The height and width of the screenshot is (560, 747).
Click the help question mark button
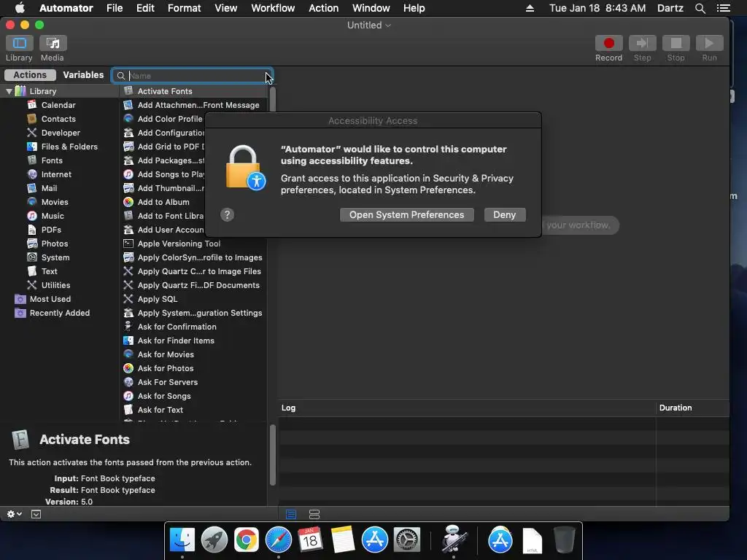pyautogui.click(x=228, y=215)
